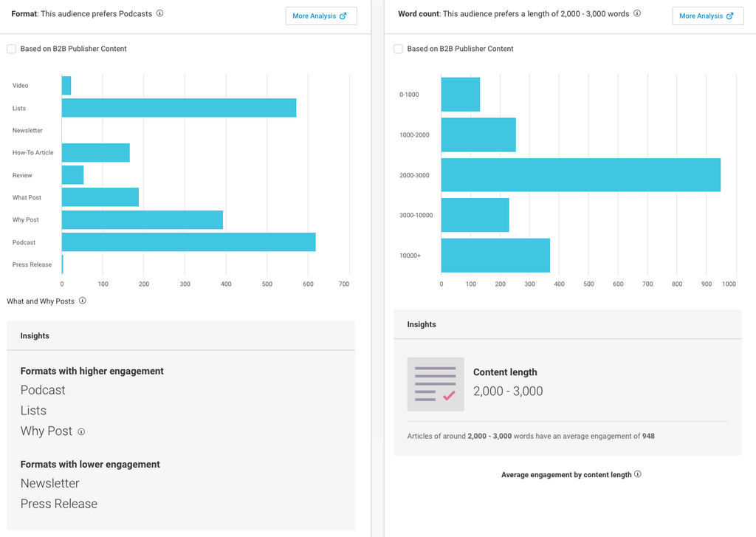This screenshot has height=537, width=756.
Task: Click info icon next to What and Why Posts
Action: (x=83, y=301)
